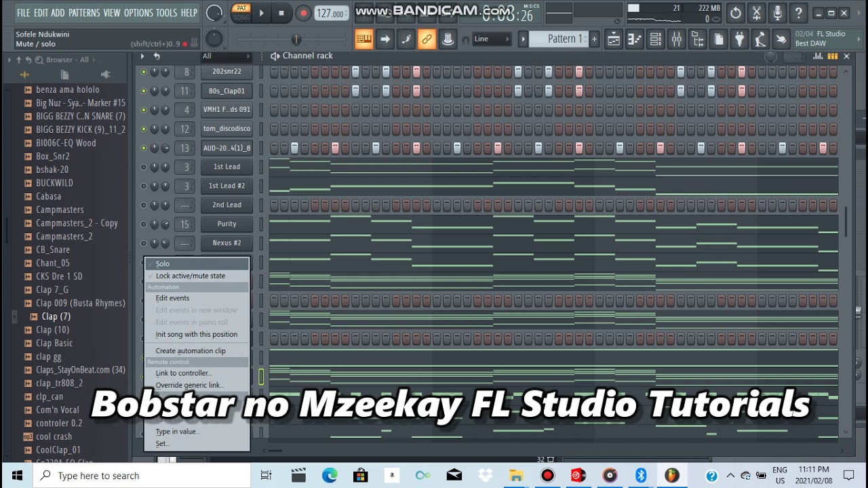Click the Purity channel button
The width and height of the screenshot is (868, 488).
pyautogui.click(x=226, y=224)
